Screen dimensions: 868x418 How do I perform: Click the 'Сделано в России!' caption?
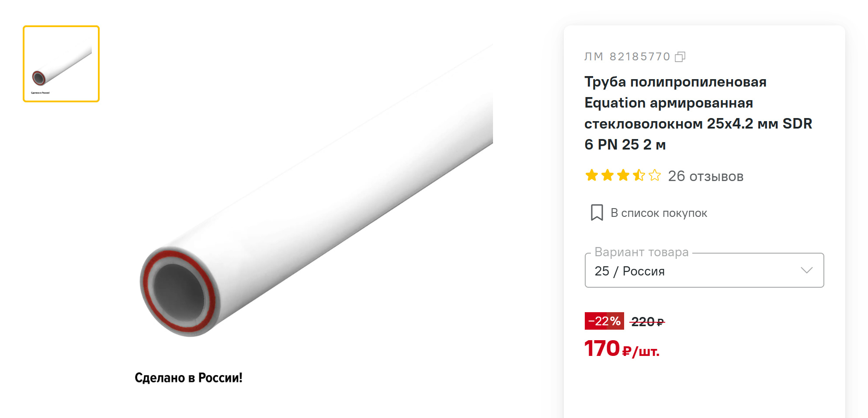[x=188, y=378]
